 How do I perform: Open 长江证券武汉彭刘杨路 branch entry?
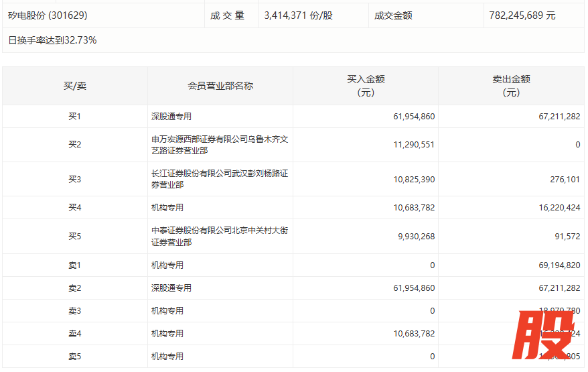219,179
